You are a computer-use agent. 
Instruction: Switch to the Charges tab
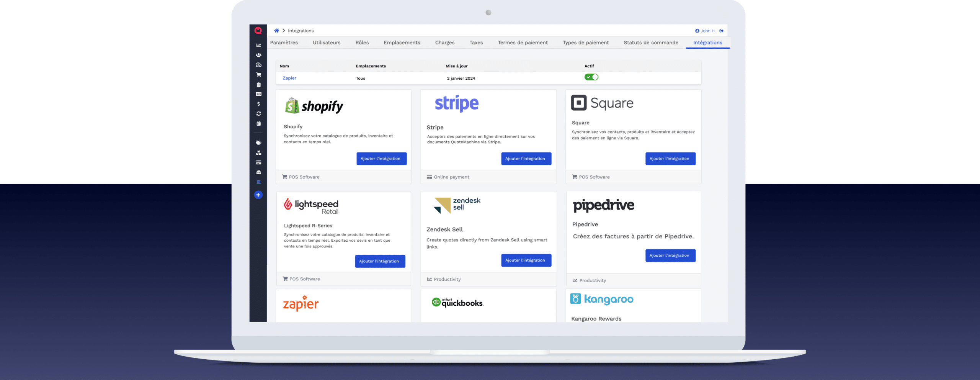445,43
